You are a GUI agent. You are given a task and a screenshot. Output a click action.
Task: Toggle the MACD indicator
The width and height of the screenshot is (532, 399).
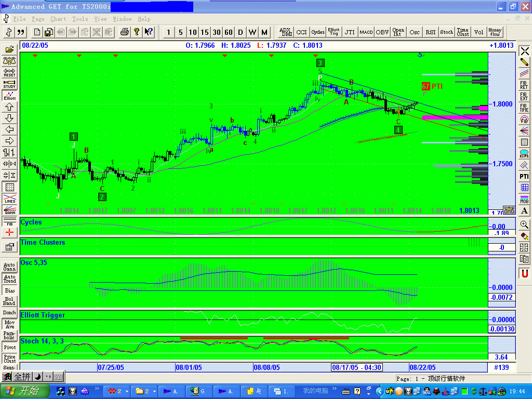pyautogui.click(x=366, y=32)
